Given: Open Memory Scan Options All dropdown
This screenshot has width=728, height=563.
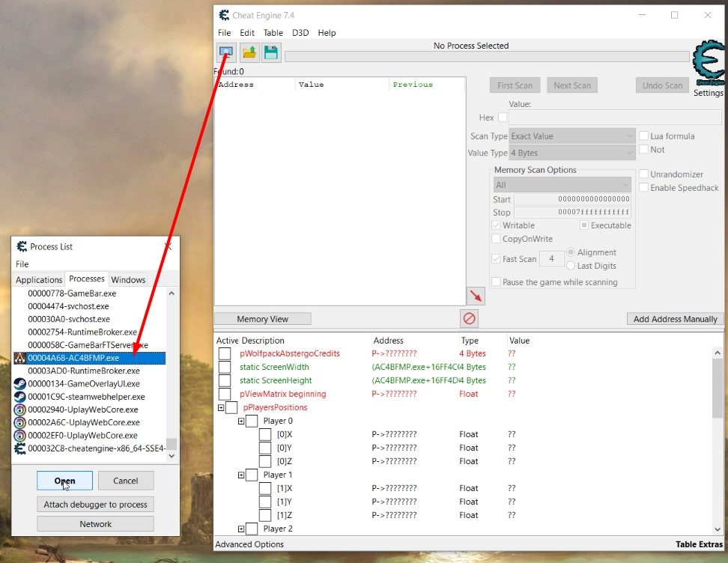Looking at the screenshot, I should pyautogui.click(x=562, y=185).
